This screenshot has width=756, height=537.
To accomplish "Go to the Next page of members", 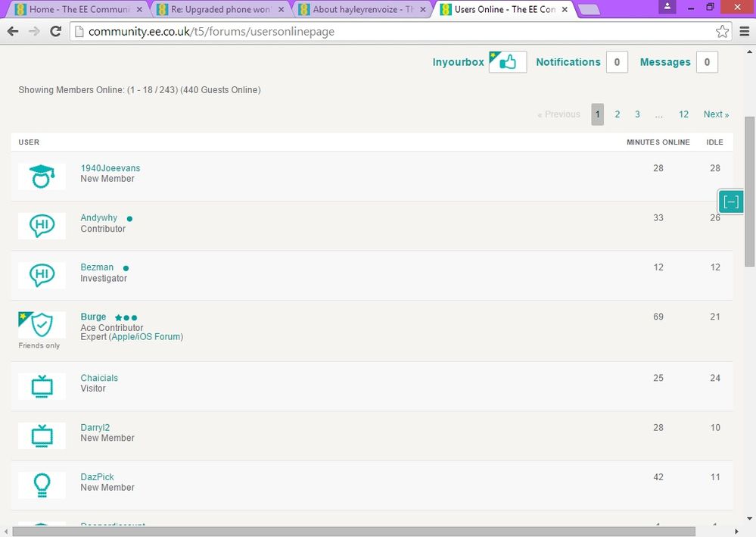I will coord(715,114).
